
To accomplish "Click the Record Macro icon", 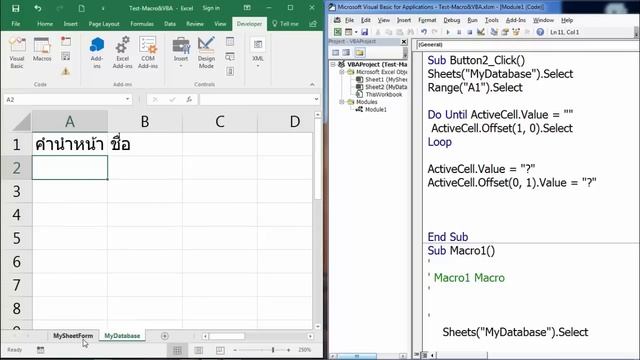I will [66, 41].
